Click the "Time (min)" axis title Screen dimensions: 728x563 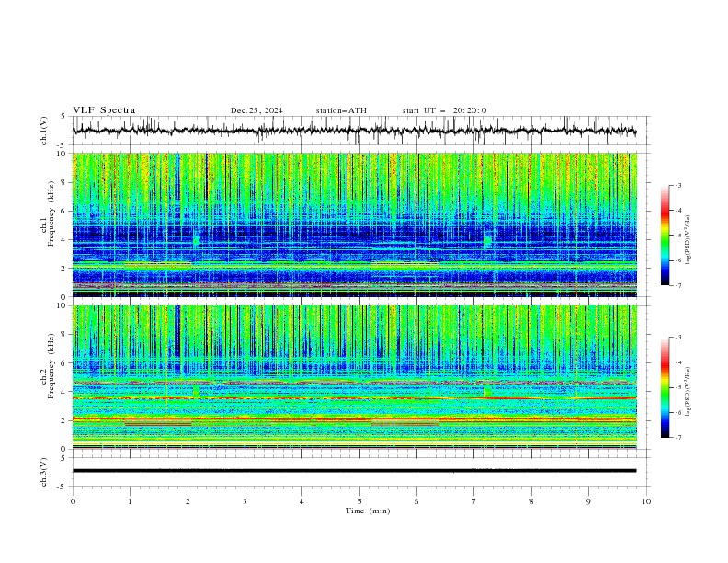368,511
